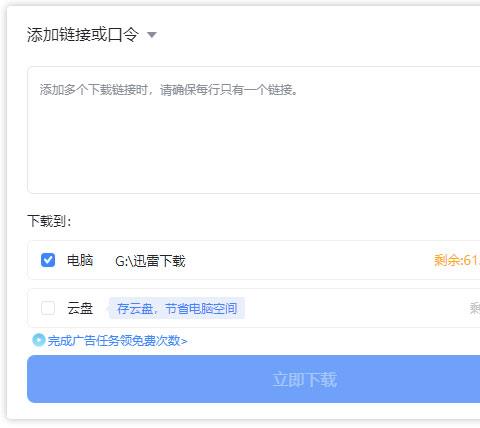The image size is (480, 428).
Task: Click the orange 剩余 disk space text
Action: [457, 260]
